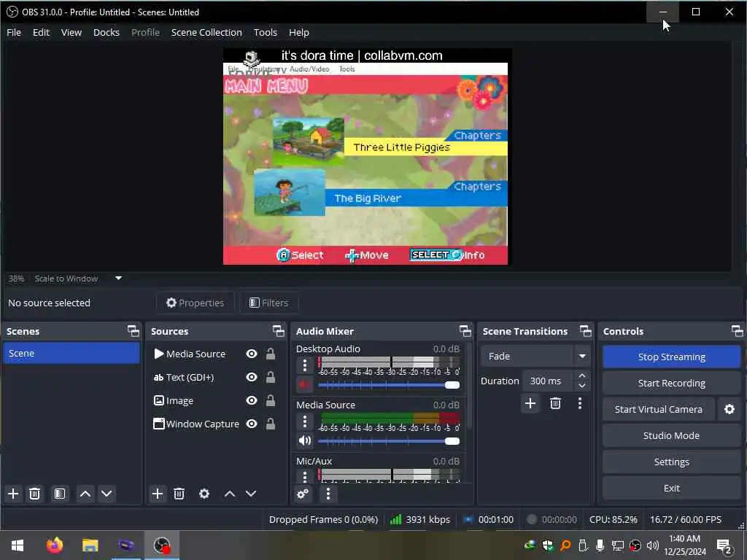This screenshot has width=747, height=560.
Task: Open the View menu
Action: (x=71, y=32)
